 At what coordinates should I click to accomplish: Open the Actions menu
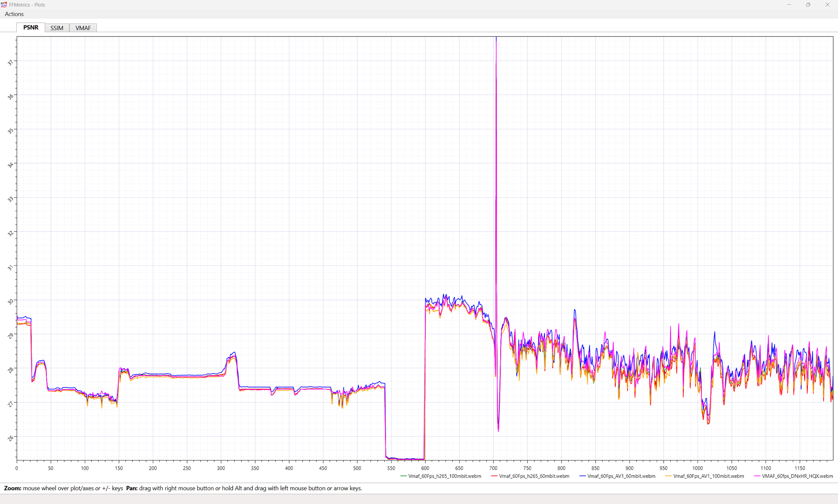tap(14, 14)
